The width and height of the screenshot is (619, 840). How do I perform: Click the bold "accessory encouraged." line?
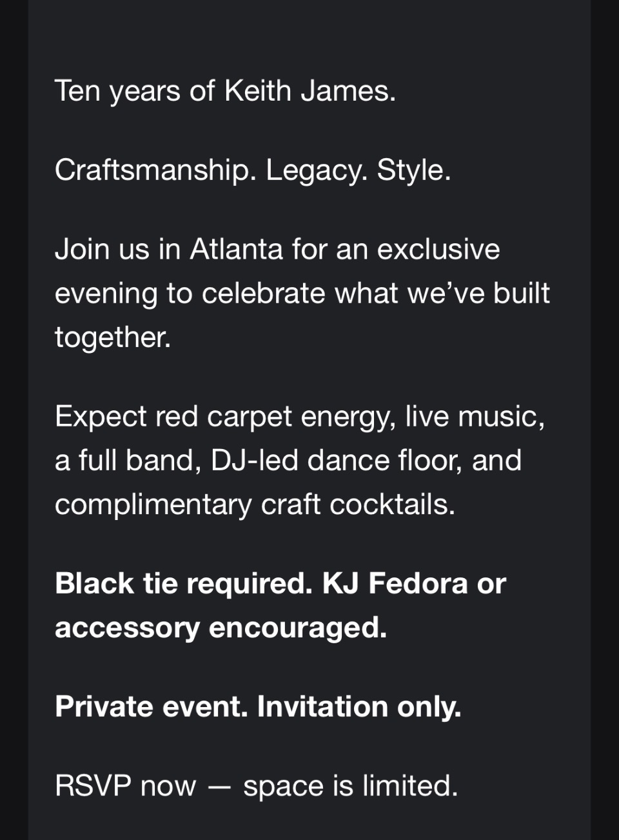221,628
